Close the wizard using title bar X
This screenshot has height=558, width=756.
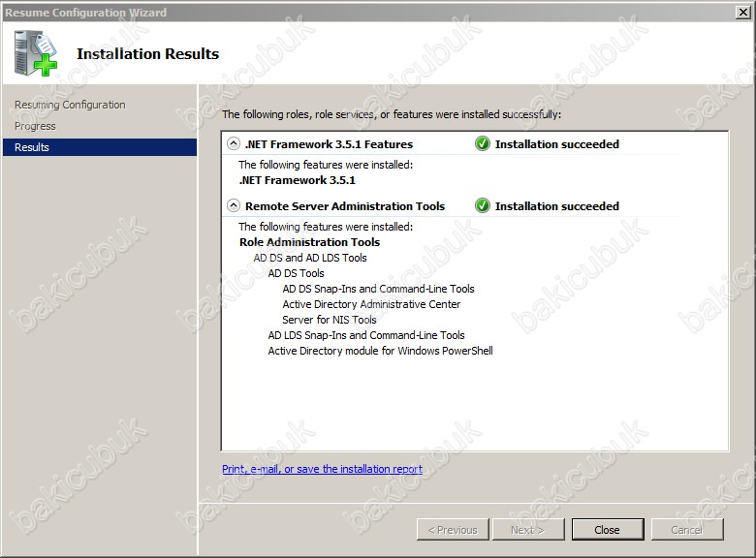click(743, 12)
